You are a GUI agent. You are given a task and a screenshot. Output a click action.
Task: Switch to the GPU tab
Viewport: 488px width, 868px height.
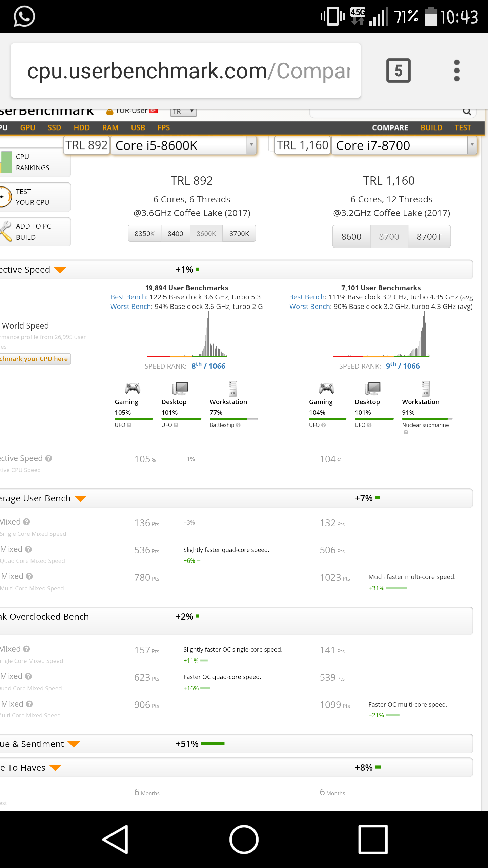coord(28,127)
